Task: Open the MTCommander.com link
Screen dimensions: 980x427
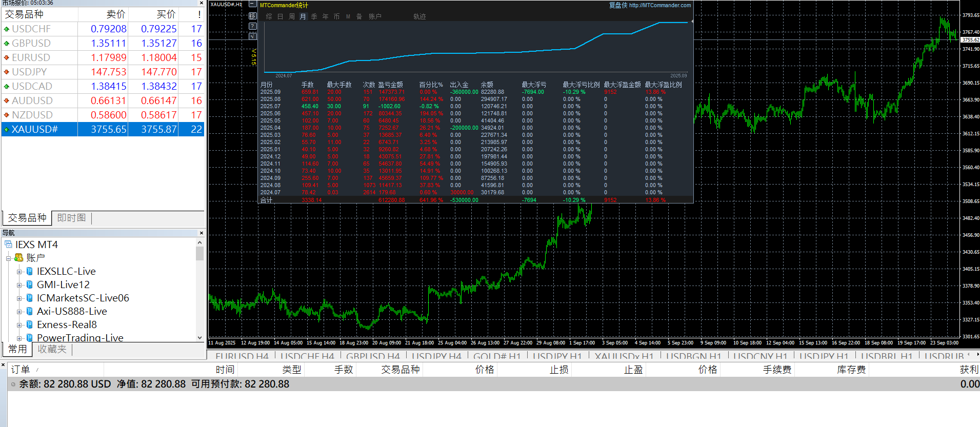Action: 660,5
